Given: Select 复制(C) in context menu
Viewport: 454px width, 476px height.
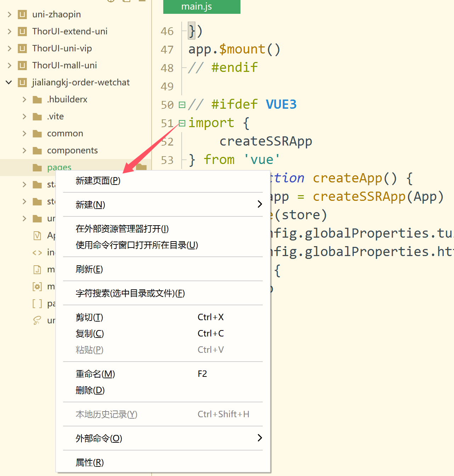Looking at the screenshot, I should click(163, 334).
